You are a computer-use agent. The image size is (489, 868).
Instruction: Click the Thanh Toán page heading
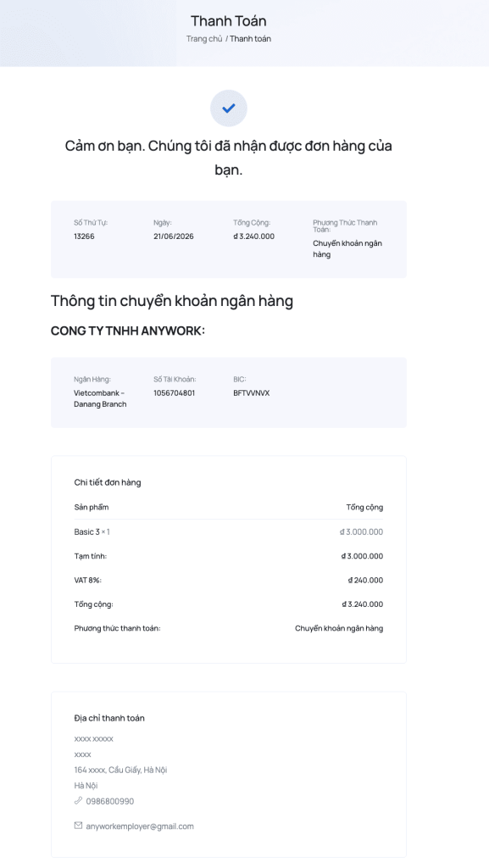tap(229, 21)
